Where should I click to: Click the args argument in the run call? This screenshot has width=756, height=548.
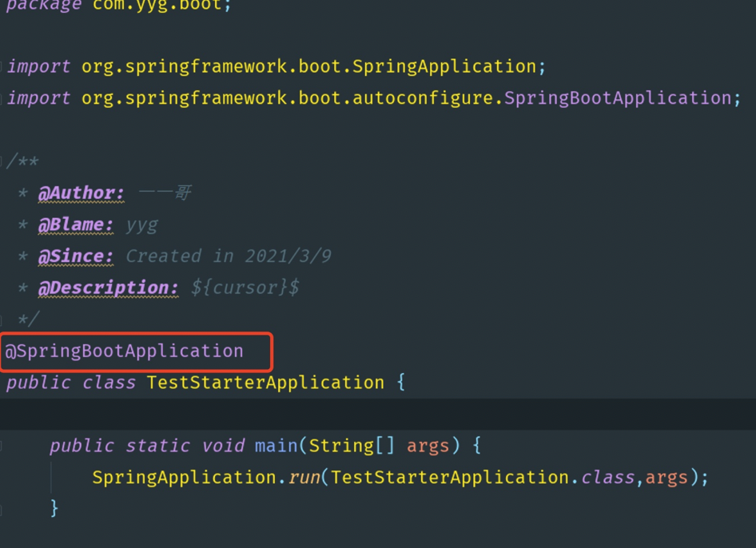click(666, 479)
